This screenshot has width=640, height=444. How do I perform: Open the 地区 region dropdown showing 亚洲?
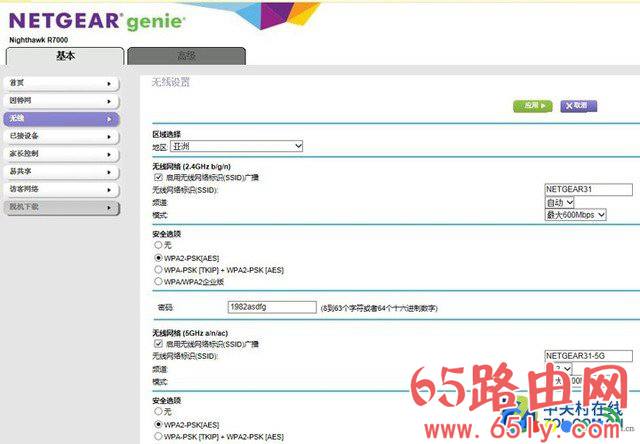(x=236, y=146)
